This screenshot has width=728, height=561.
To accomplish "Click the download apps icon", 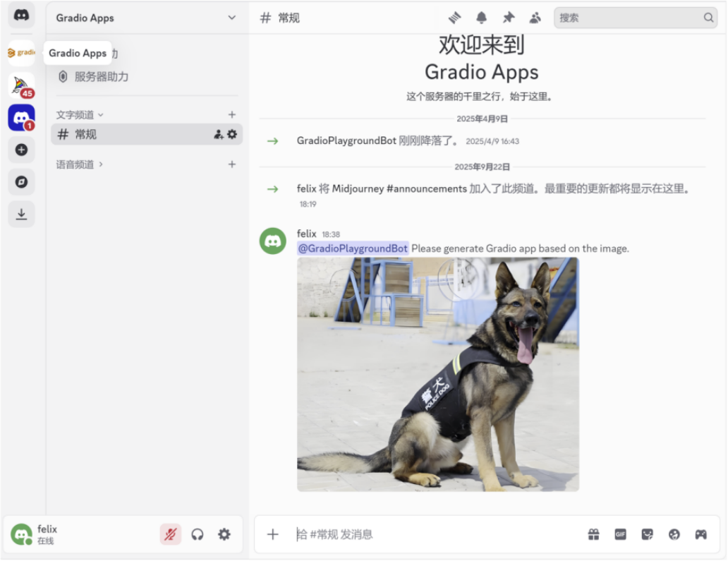I will (x=21, y=214).
